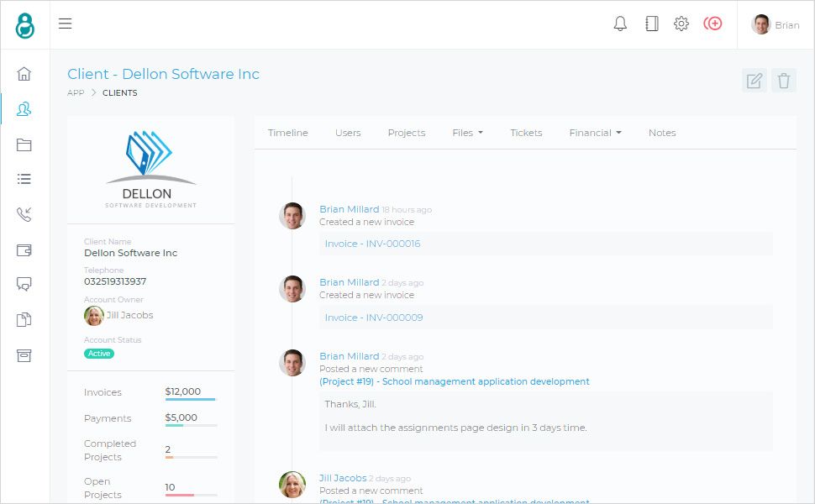Click the hamburger menu icon
The width and height of the screenshot is (815, 504).
click(x=65, y=24)
